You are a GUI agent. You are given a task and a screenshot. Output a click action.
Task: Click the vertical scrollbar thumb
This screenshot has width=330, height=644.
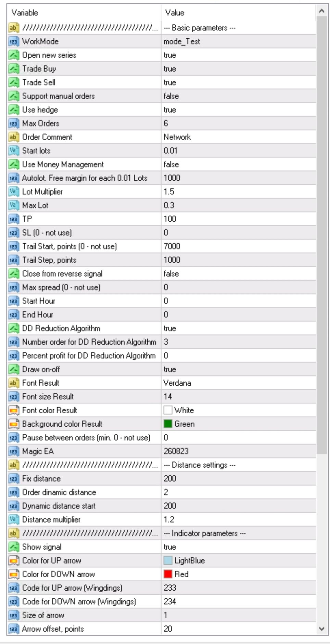[322, 235]
